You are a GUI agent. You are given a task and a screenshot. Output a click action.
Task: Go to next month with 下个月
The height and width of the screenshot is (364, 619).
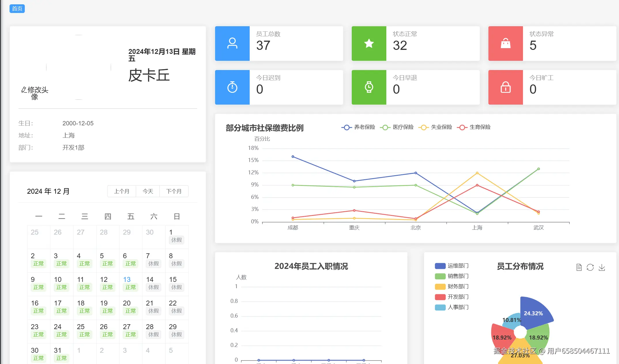point(174,191)
